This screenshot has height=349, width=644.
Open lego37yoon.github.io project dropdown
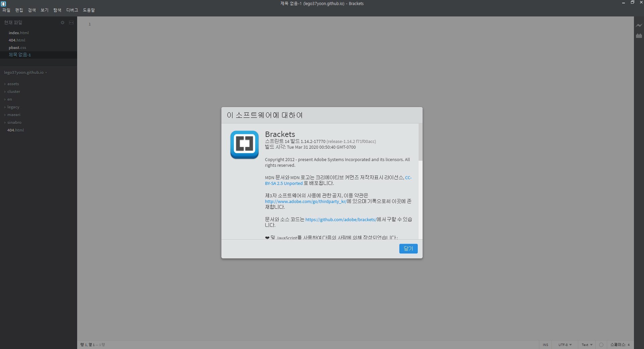tap(25, 72)
